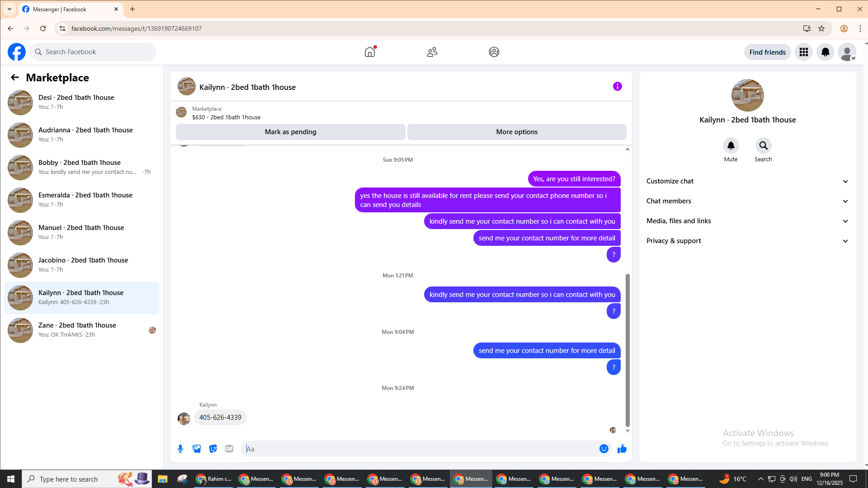The height and width of the screenshot is (488, 868).
Task: Open the Windows Start menu
Action: pyautogui.click(x=11, y=479)
